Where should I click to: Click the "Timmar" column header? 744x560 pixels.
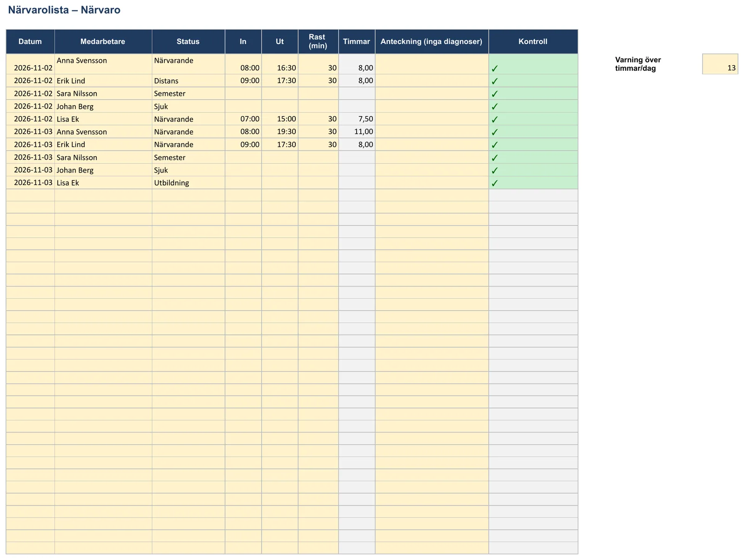(357, 41)
